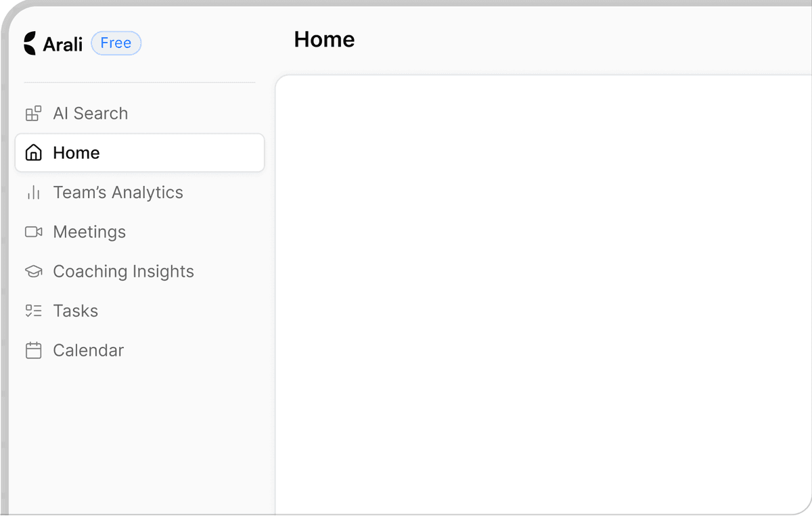
Task: Click the Calendar icon in the sidebar
Action: (33, 350)
